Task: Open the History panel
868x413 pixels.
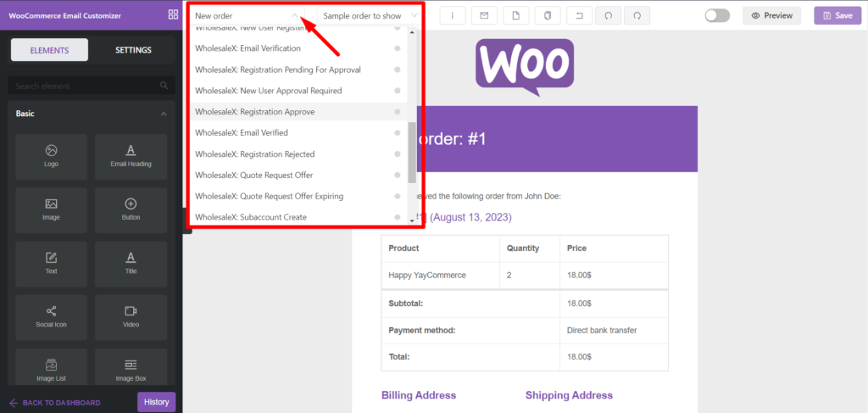Action: (156, 402)
